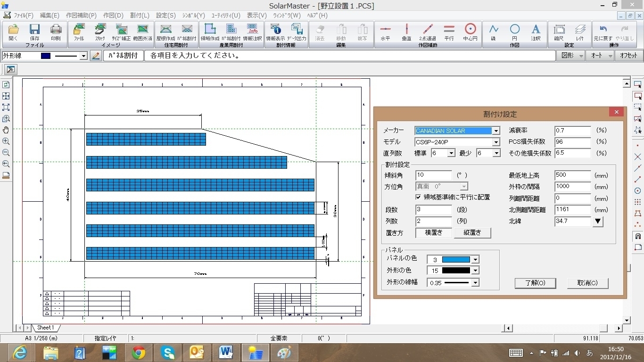Select 縦置き portrait placement toggle
Image resolution: width=644 pixels, height=362 pixels.
click(472, 232)
